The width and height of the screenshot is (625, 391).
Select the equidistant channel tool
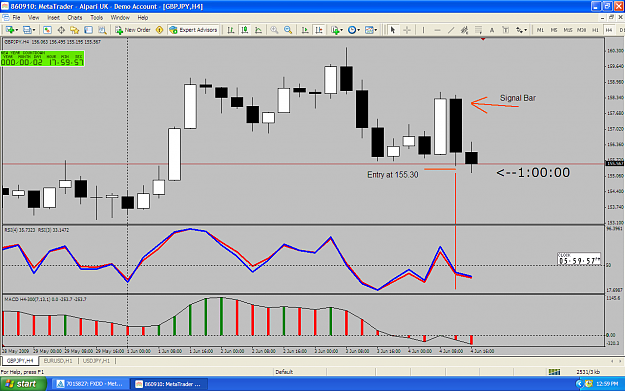point(464,30)
